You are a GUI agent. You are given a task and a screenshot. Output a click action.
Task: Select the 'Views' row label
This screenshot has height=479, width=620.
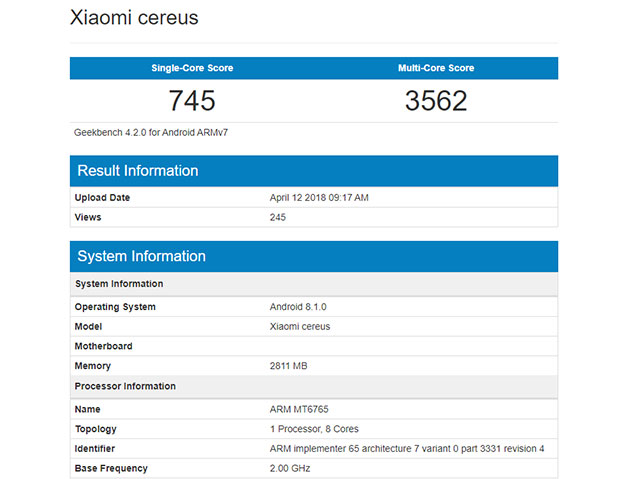(88, 217)
